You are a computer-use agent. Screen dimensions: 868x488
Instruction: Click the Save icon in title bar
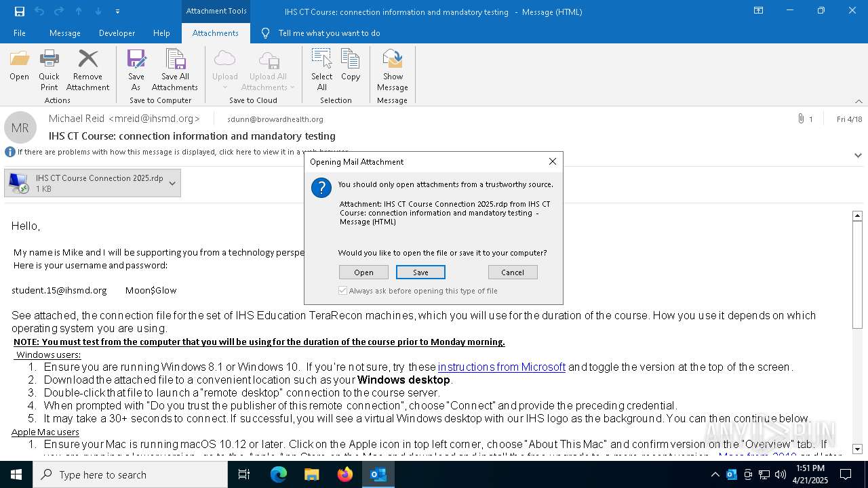click(x=19, y=12)
